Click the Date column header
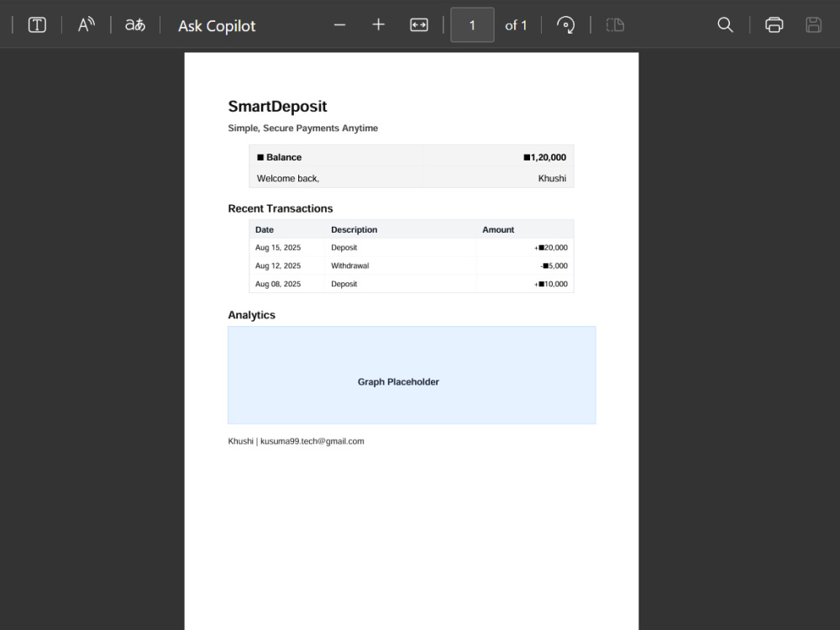 (x=265, y=229)
